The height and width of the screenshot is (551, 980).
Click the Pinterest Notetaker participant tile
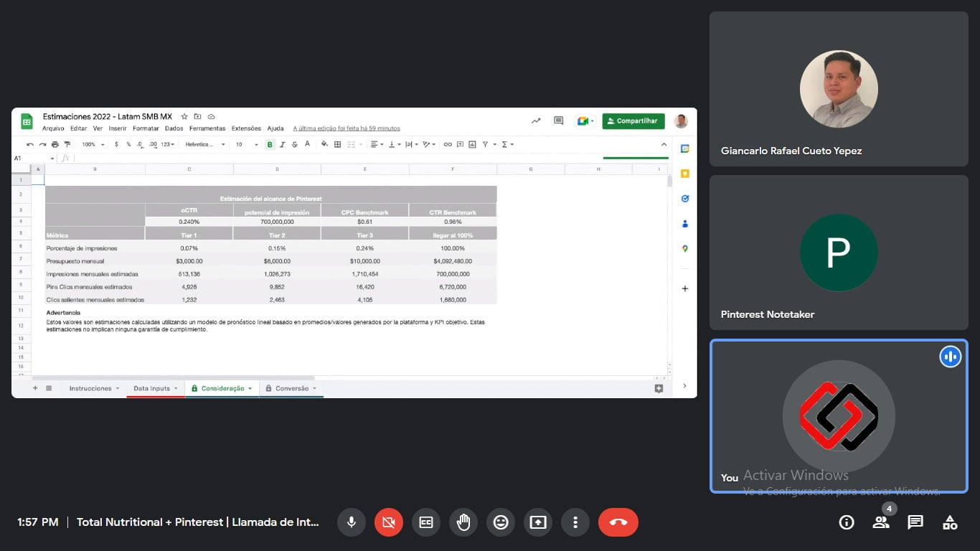pos(839,253)
